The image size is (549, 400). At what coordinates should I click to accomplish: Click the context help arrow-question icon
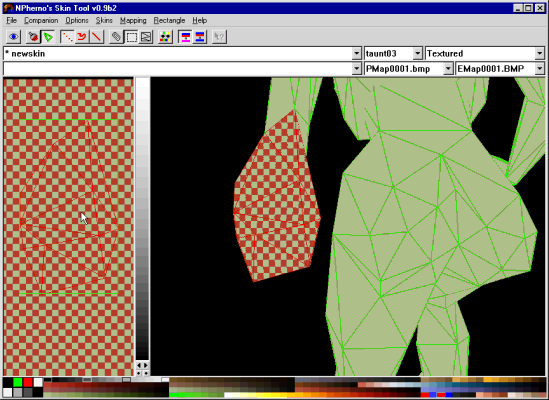219,37
